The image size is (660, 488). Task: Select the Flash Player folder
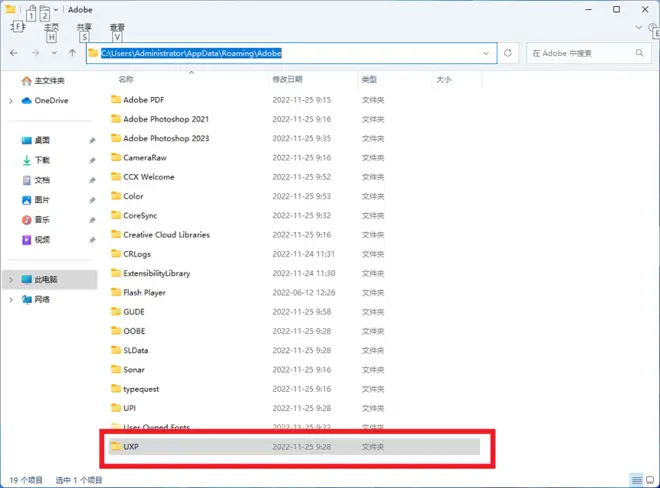[x=138, y=293]
